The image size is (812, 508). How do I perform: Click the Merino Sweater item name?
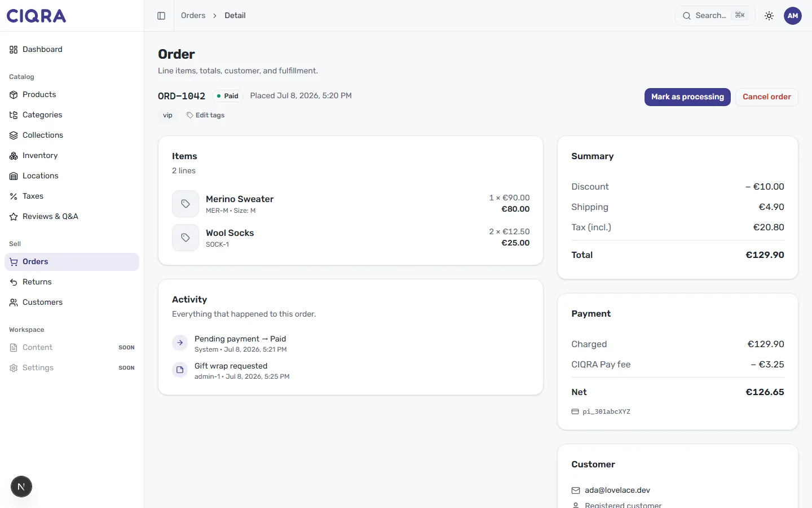tap(240, 199)
